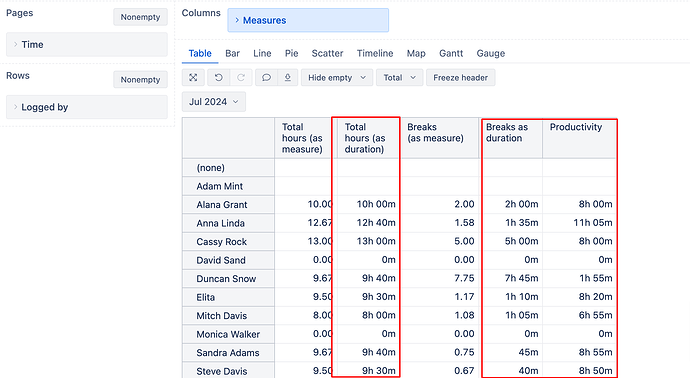690x378 pixels.
Task: Open the Jul 2024 page selector
Action: [x=214, y=102]
